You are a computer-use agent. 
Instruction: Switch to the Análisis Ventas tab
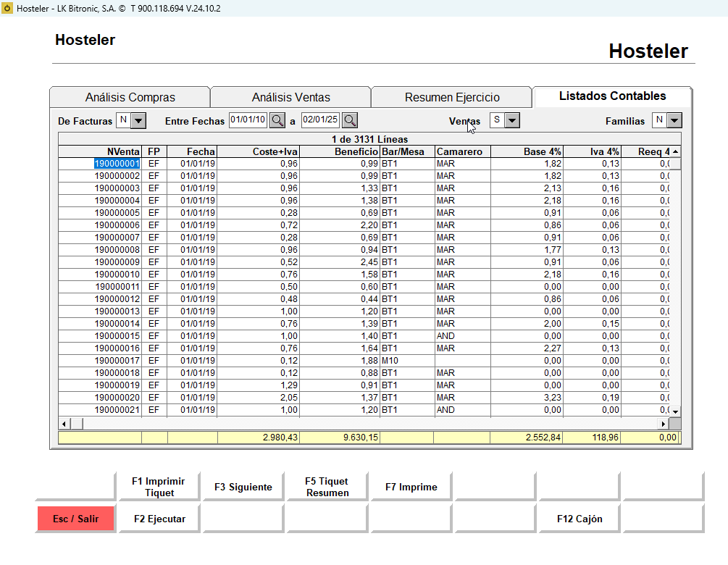290,97
